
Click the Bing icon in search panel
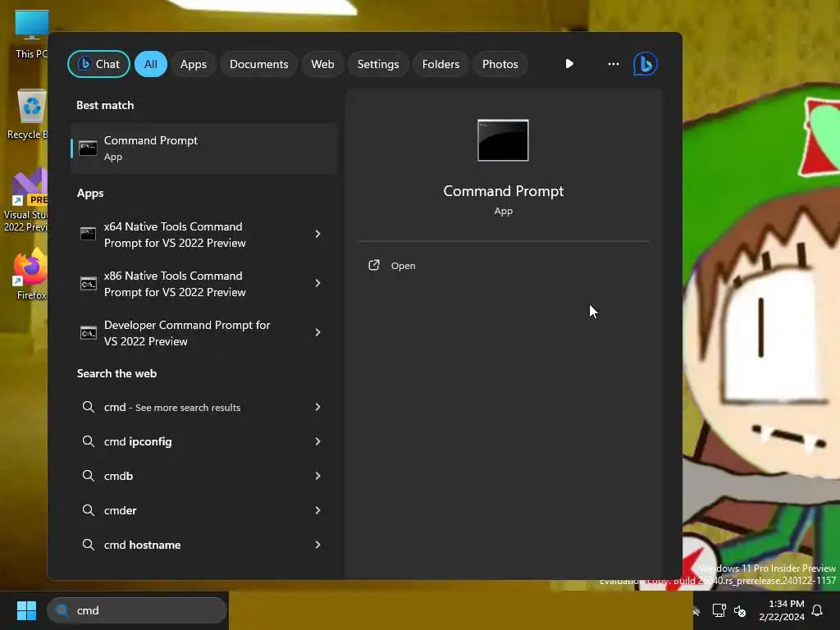[x=645, y=64]
